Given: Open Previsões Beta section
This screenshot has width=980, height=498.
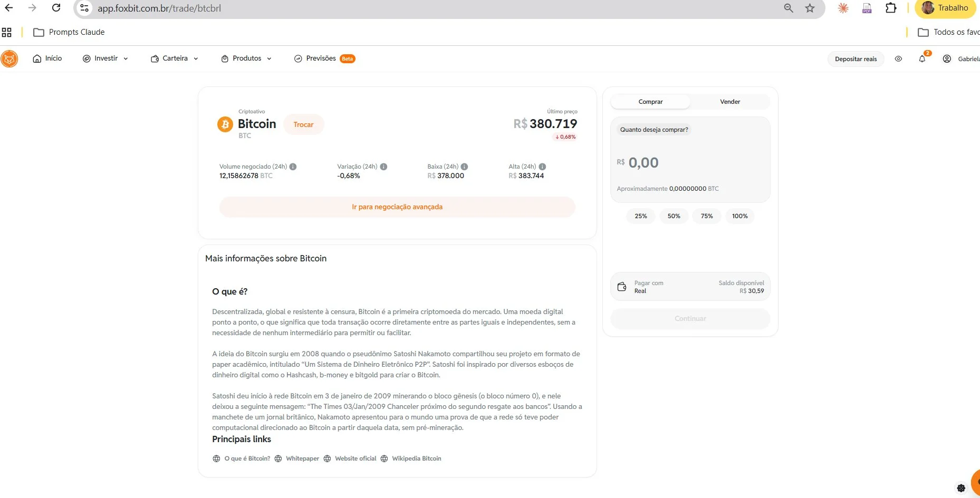Looking at the screenshot, I should [x=324, y=58].
